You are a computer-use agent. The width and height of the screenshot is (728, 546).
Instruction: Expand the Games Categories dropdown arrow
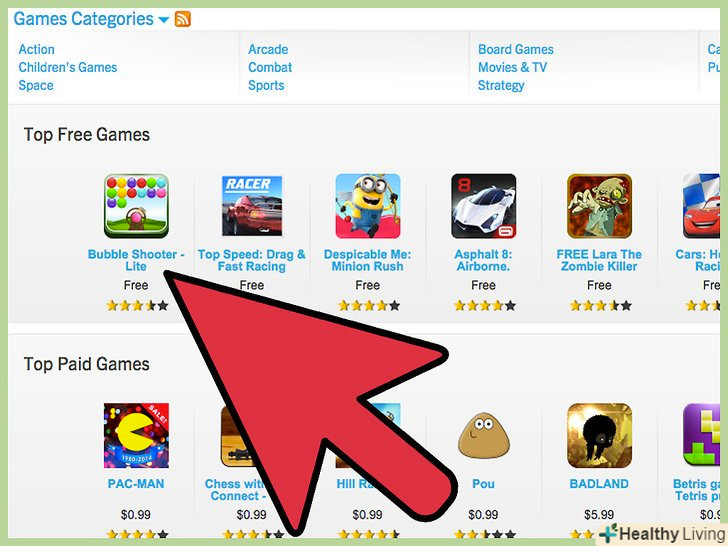click(163, 20)
